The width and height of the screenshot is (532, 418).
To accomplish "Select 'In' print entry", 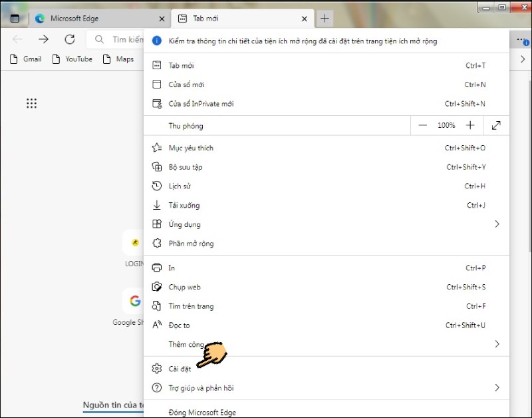I will pos(327,268).
